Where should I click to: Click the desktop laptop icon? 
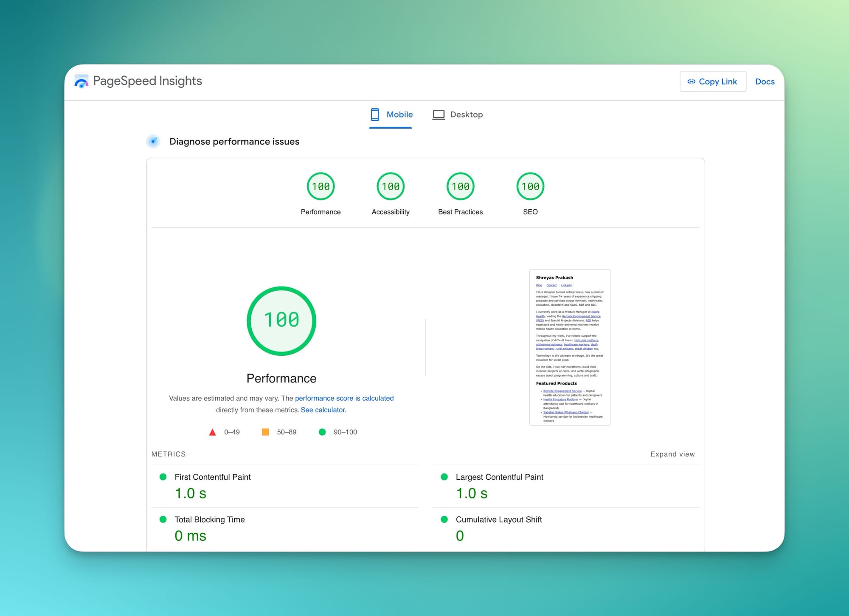(x=439, y=115)
